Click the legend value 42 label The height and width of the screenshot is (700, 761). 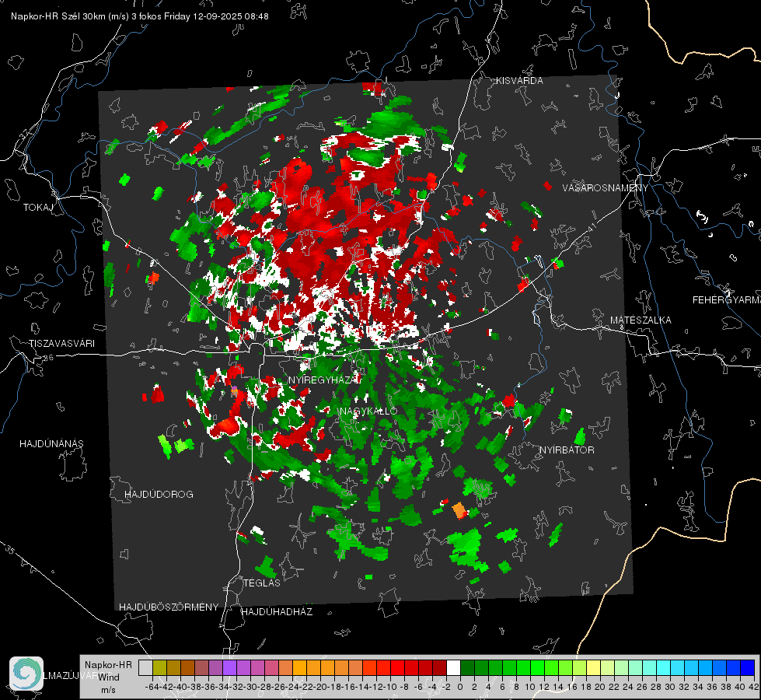click(x=754, y=687)
